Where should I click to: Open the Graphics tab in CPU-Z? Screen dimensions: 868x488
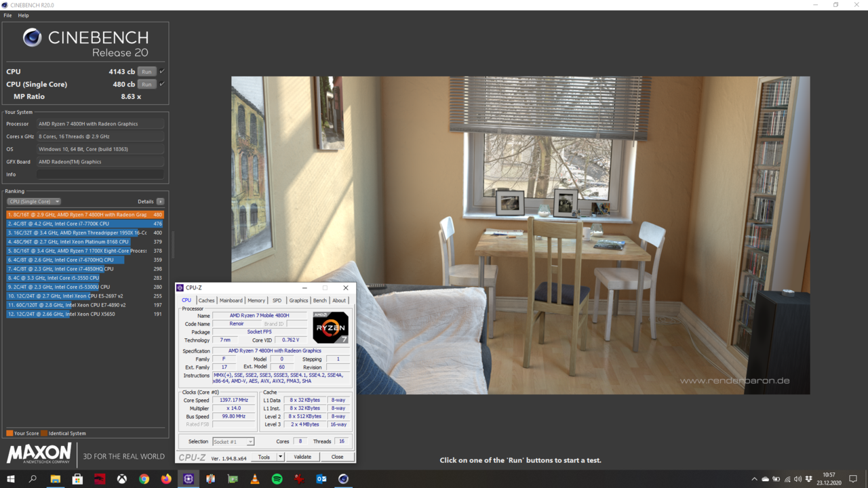(298, 300)
